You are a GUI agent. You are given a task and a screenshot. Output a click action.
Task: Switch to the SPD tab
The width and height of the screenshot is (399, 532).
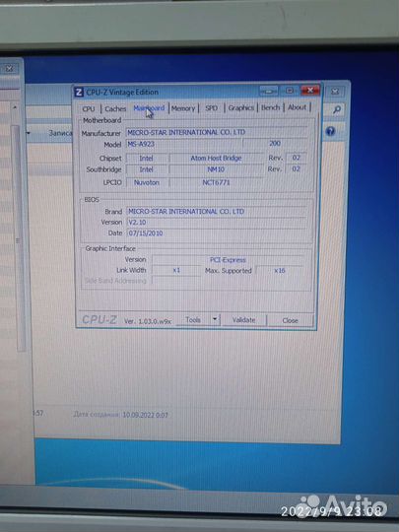point(212,108)
